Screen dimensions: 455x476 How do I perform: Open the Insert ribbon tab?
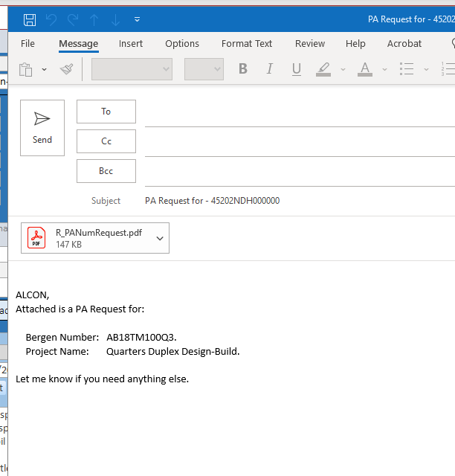pos(131,44)
